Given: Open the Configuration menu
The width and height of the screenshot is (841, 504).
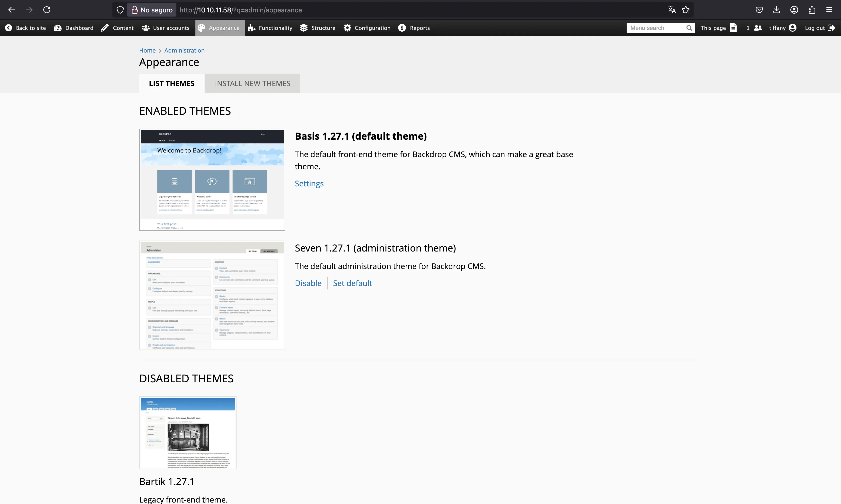Looking at the screenshot, I should [x=367, y=28].
